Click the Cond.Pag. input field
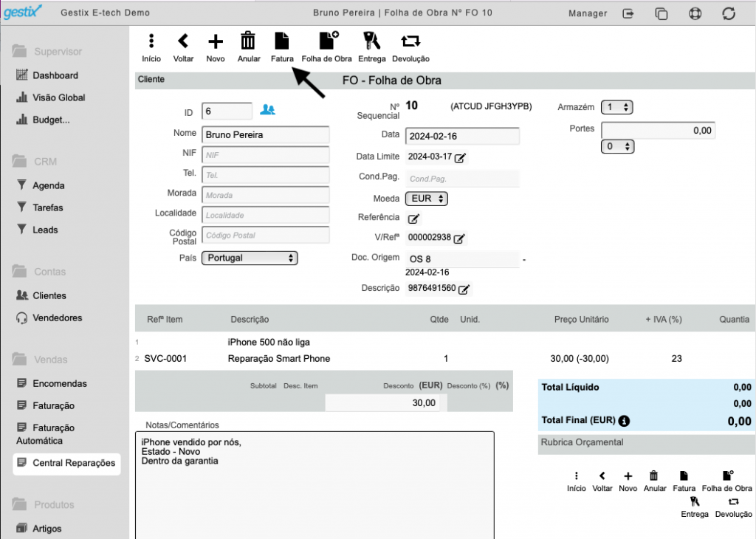 tap(462, 179)
